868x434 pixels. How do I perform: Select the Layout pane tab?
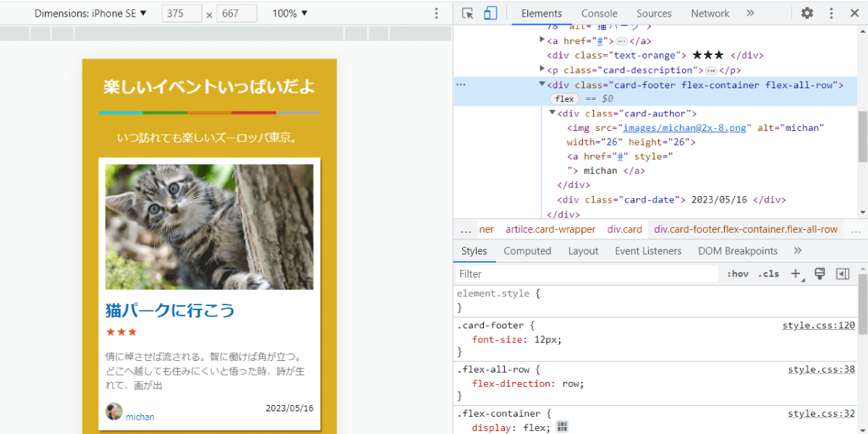point(583,251)
